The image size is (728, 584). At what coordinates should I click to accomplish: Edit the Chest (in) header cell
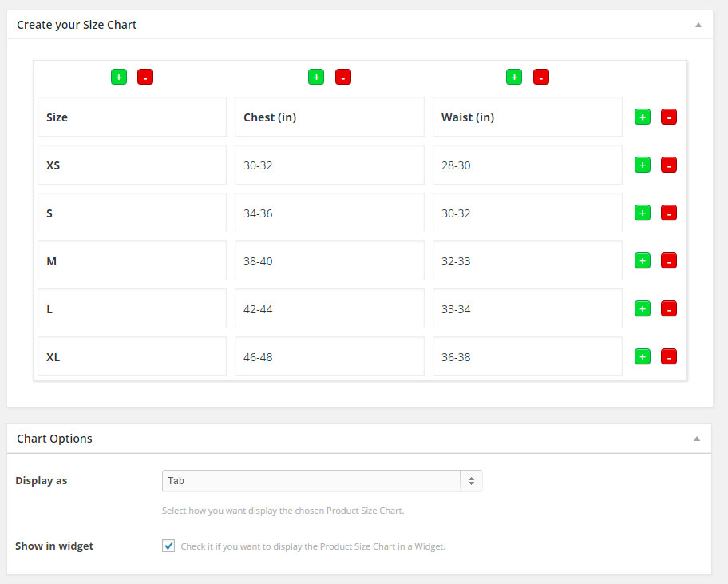[x=329, y=117]
